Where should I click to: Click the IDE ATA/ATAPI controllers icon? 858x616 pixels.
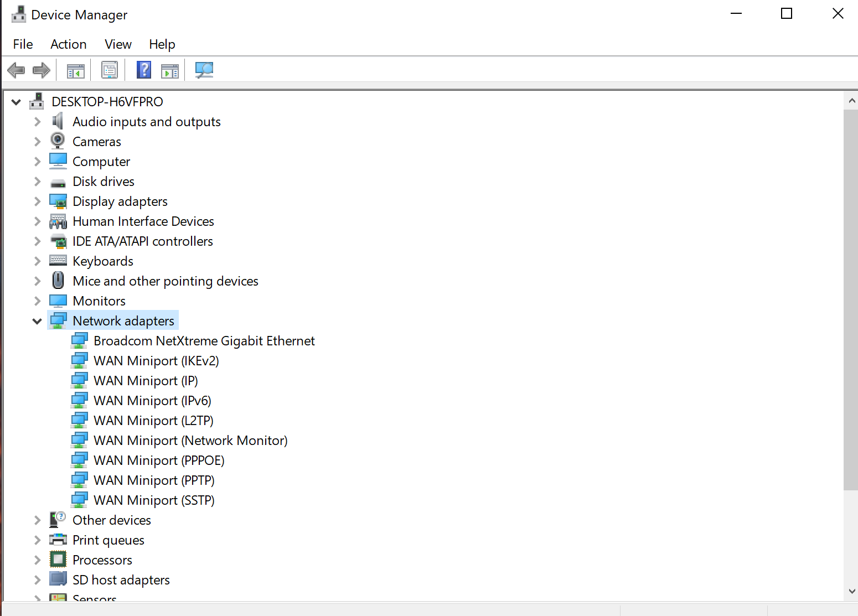click(x=58, y=241)
